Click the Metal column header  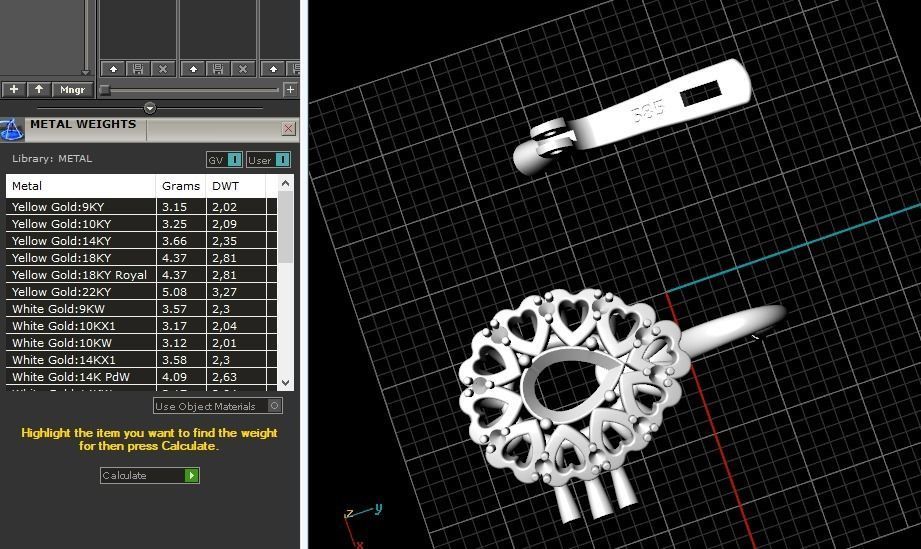(x=81, y=186)
